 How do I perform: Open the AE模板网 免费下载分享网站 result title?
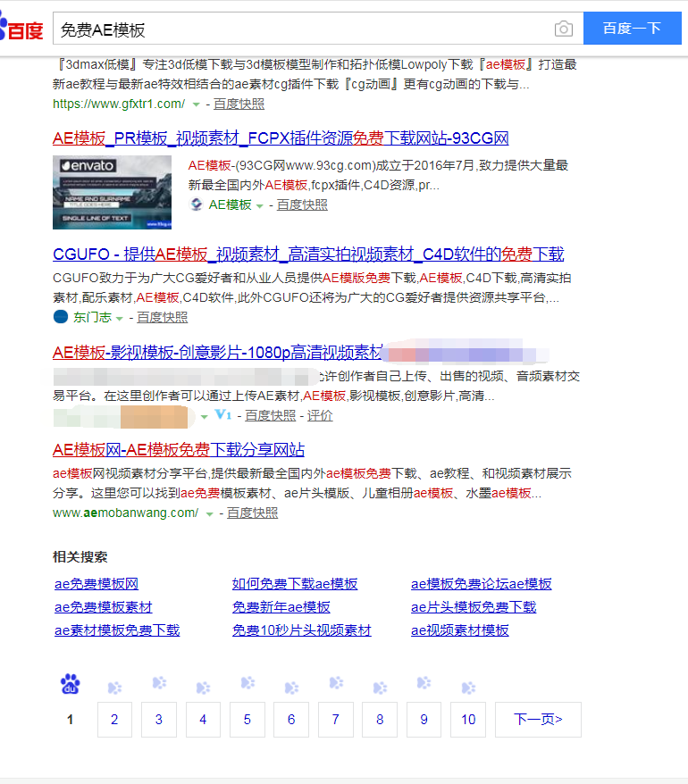click(179, 449)
